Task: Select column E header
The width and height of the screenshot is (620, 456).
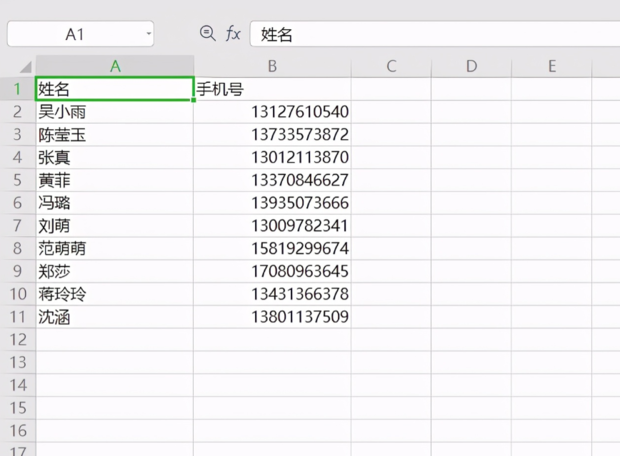Action: (552, 66)
